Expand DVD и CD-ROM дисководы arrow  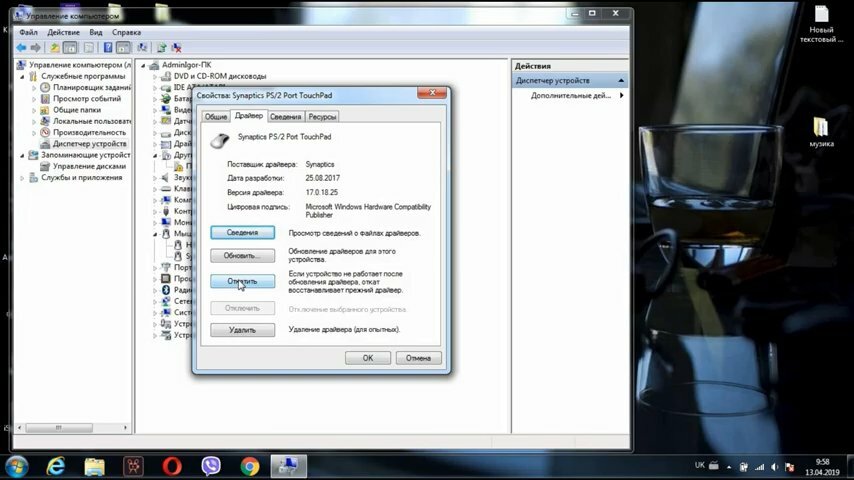155,76
